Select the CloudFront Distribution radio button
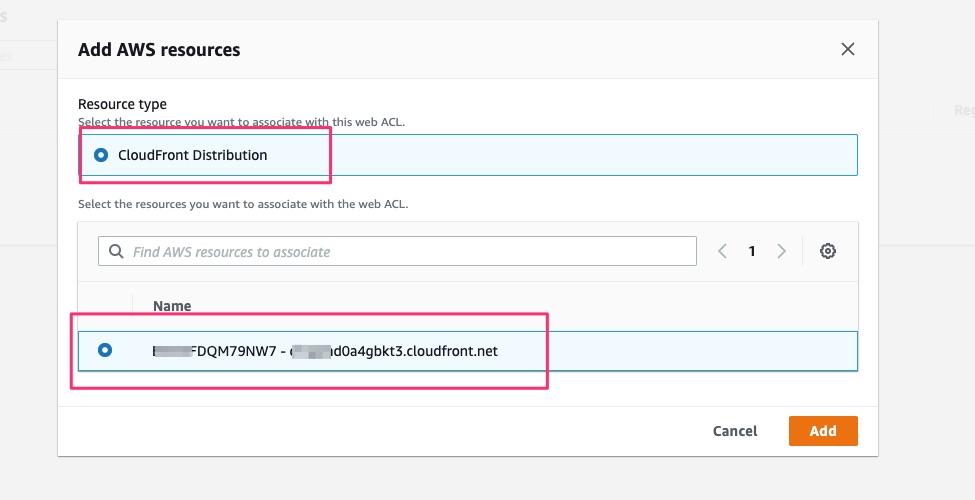This screenshot has width=975, height=500. (100, 155)
